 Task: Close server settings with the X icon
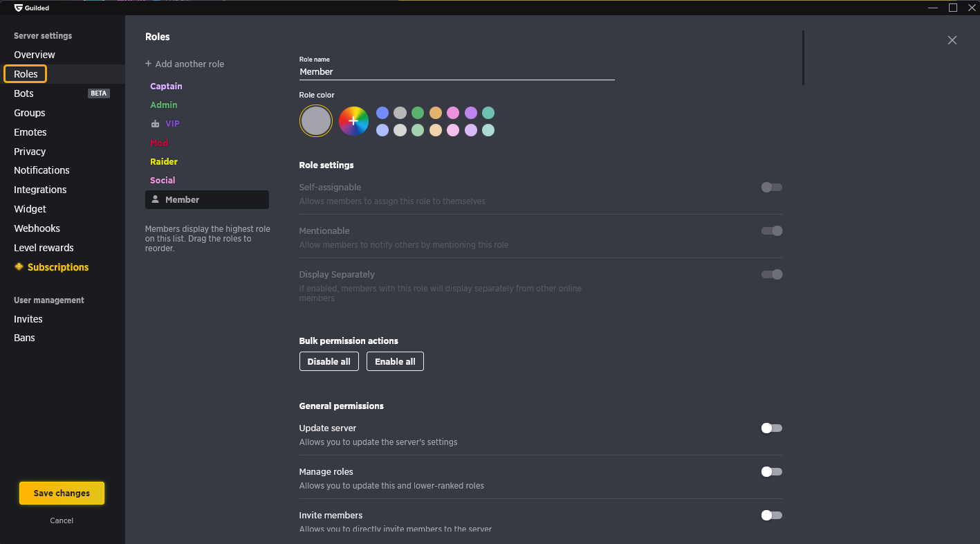[952, 40]
